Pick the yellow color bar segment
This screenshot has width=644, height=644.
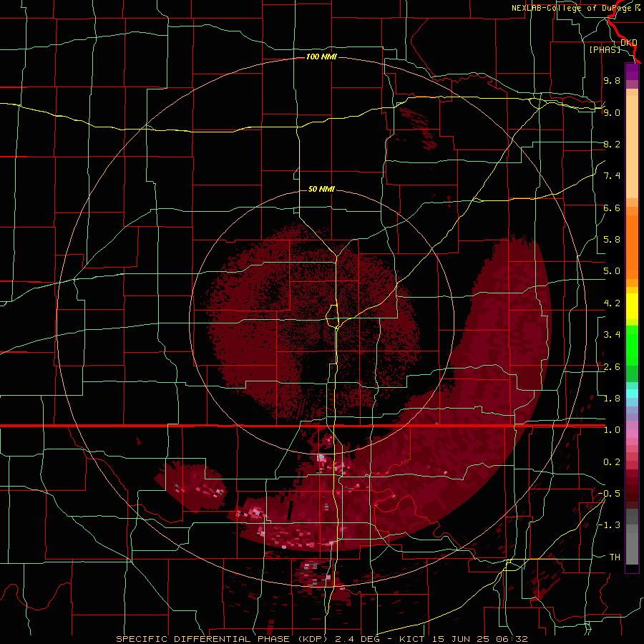(x=632, y=306)
